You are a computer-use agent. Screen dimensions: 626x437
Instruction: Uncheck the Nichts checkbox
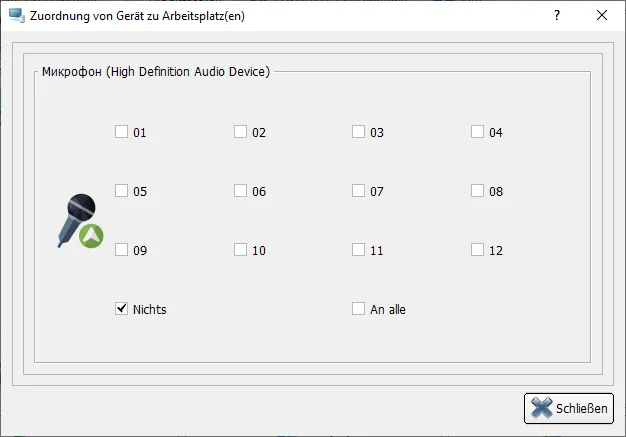(x=122, y=309)
